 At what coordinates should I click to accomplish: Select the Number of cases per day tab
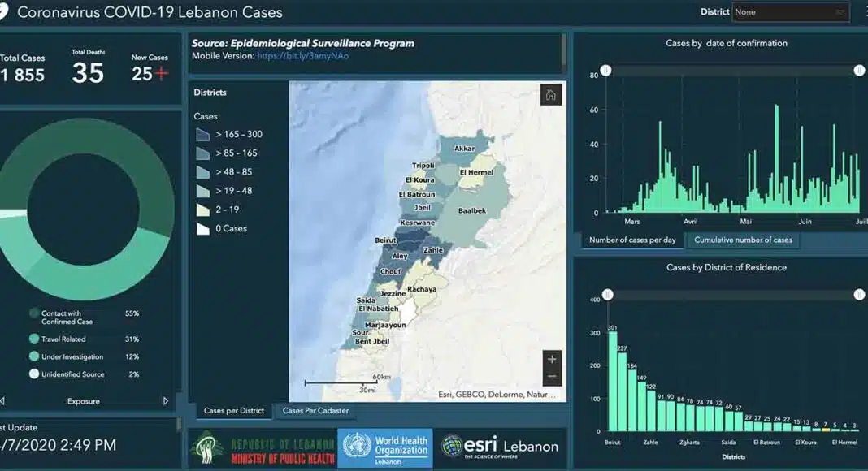pyautogui.click(x=632, y=240)
